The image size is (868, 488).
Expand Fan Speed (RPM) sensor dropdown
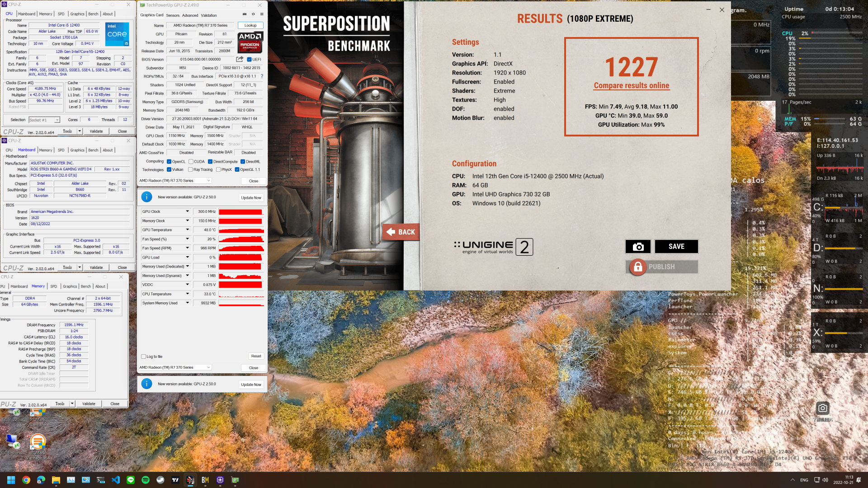pos(187,248)
